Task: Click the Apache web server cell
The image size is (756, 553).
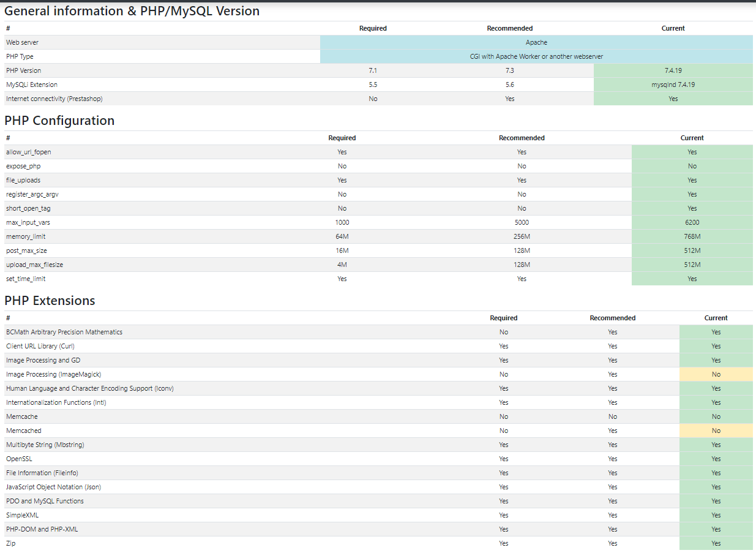Action: tap(536, 42)
